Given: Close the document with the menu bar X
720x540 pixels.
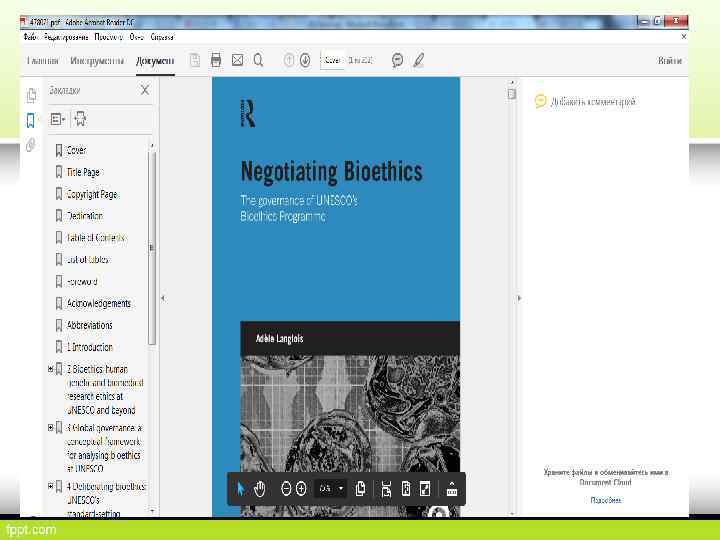Looking at the screenshot, I should [x=683, y=36].
